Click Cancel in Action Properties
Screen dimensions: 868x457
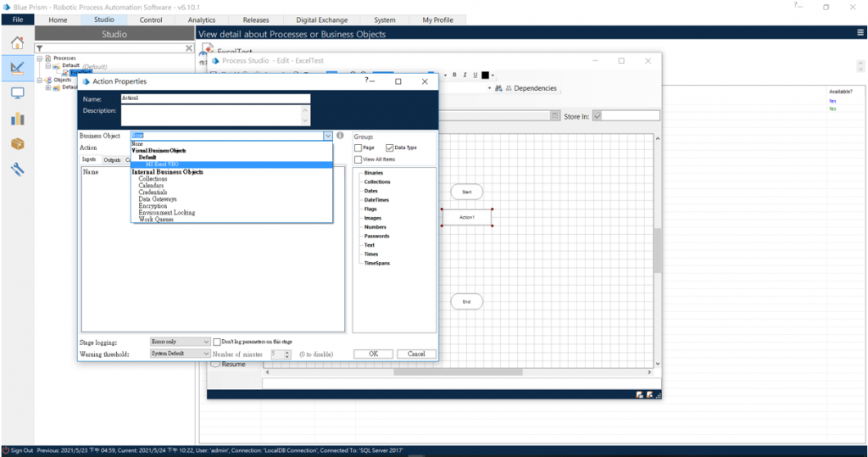(x=416, y=354)
